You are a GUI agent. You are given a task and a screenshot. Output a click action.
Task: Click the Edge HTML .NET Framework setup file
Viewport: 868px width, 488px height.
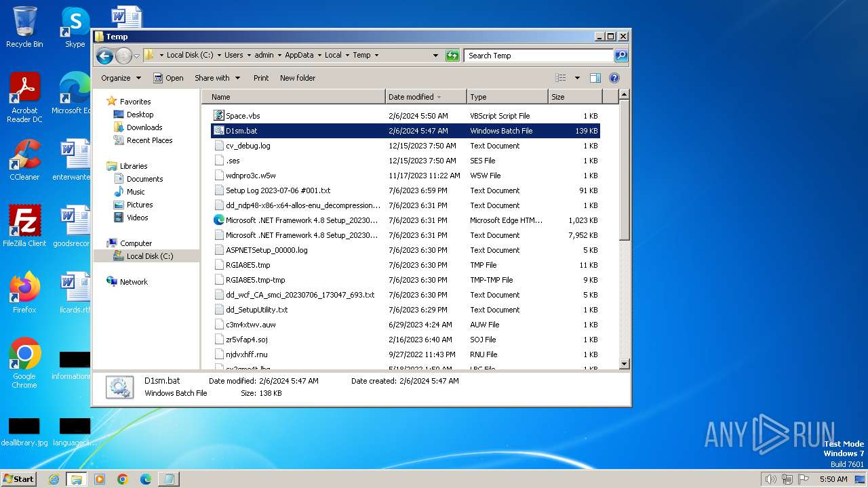(x=406, y=220)
